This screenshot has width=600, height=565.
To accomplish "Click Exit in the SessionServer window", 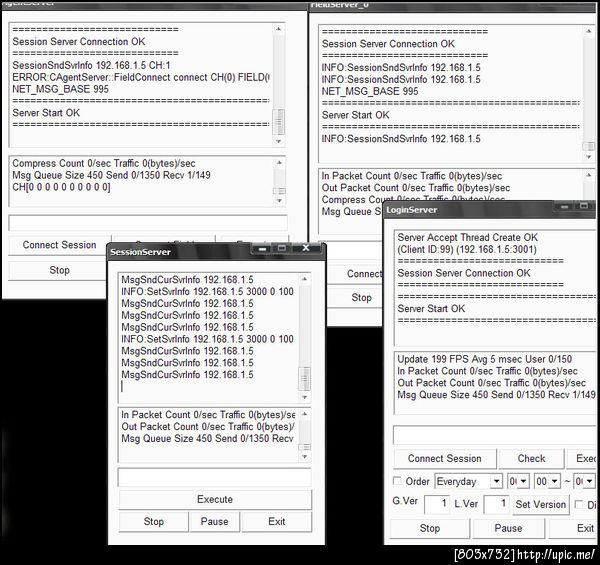I will point(277,521).
